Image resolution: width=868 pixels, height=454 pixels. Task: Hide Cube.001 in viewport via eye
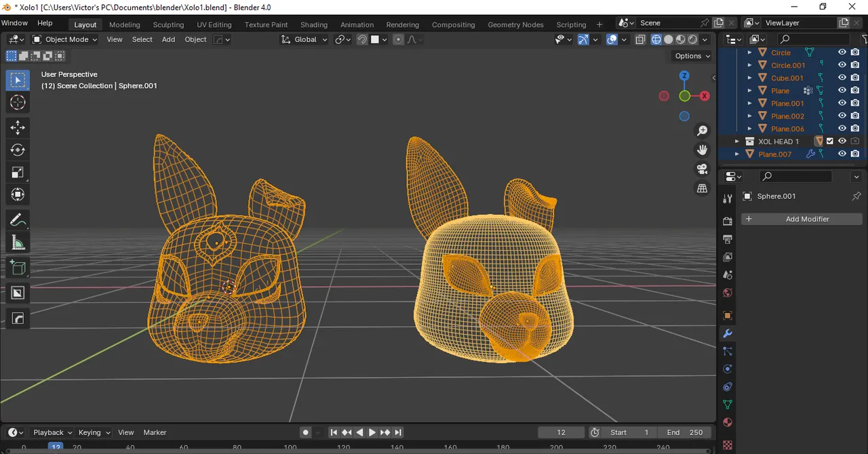(x=842, y=78)
